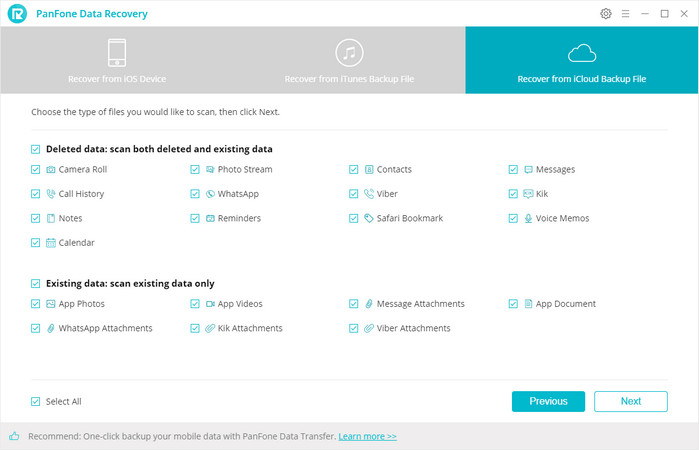Click the Reminders icon
699x450 pixels.
pyautogui.click(x=210, y=218)
